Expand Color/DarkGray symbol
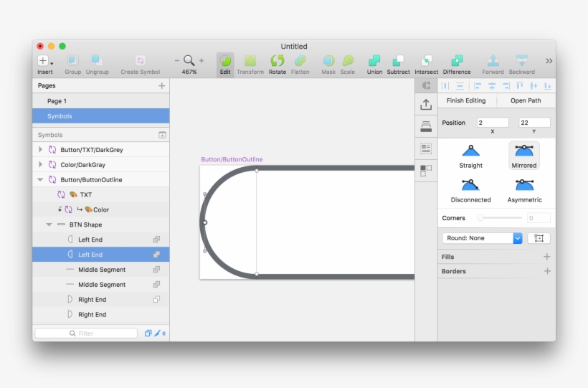Image resolution: width=588 pixels, height=388 pixels. click(40, 165)
